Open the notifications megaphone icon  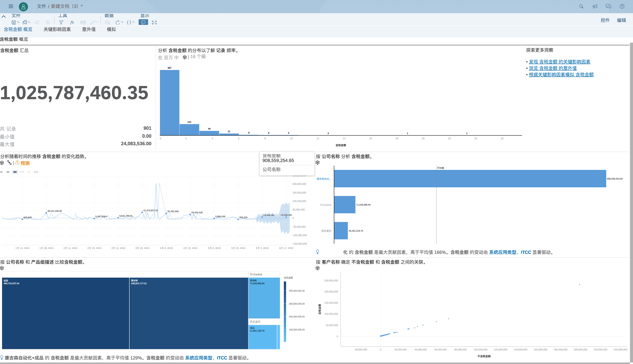coord(595,6)
